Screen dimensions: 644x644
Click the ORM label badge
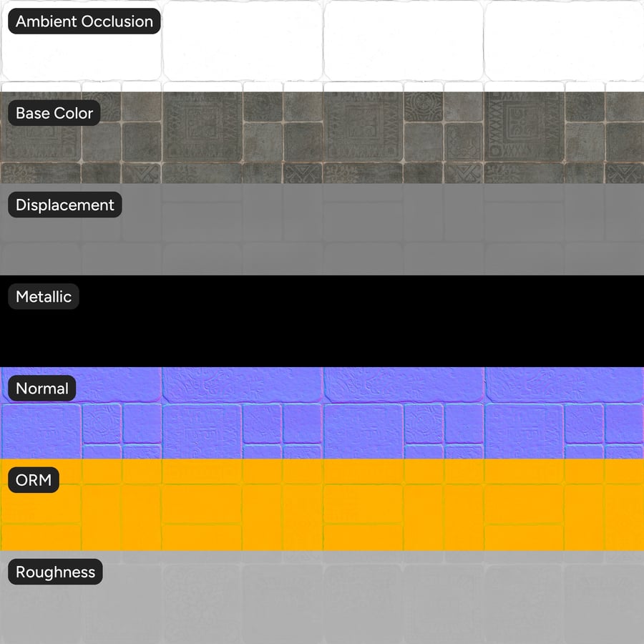pyautogui.click(x=33, y=479)
